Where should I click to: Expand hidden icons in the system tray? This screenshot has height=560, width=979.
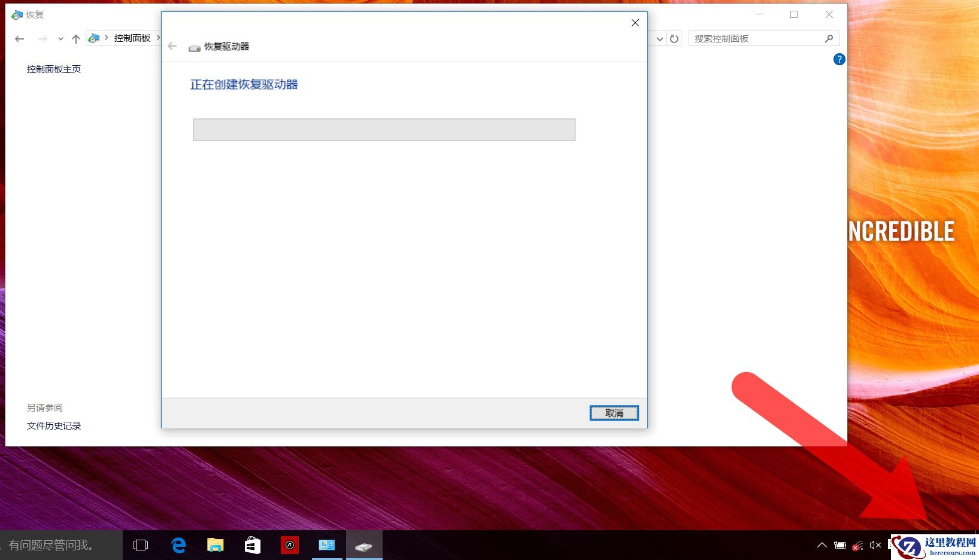coord(822,545)
